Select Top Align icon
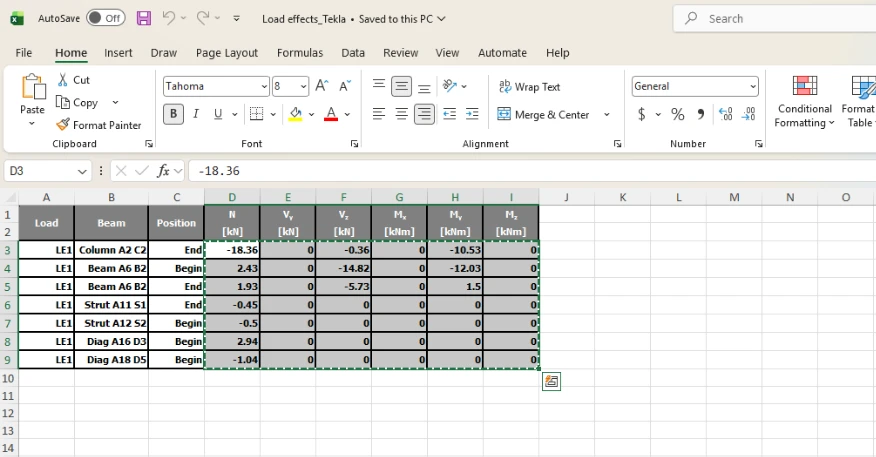The height and width of the screenshot is (457, 876). (379, 85)
